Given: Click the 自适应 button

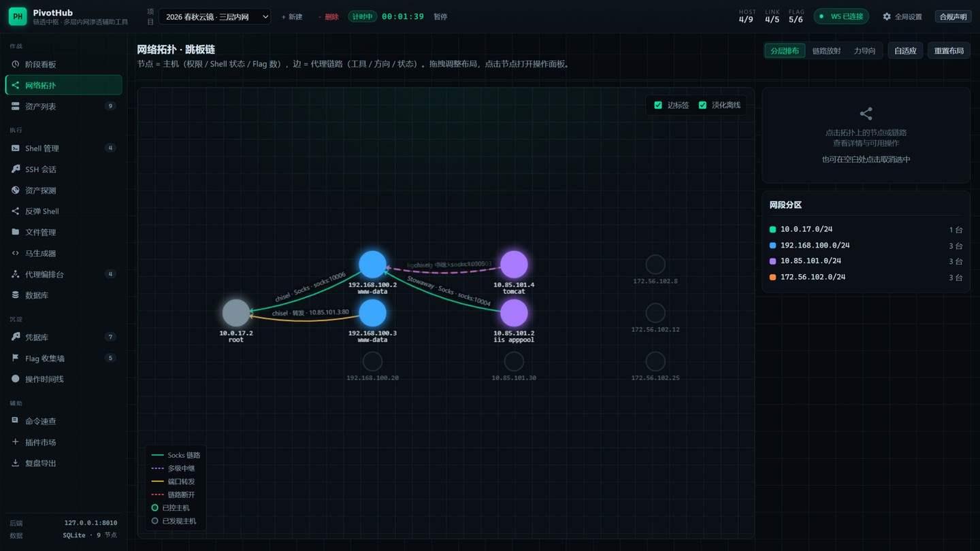Looking at the screenshot, I should (x=905, y=50).
